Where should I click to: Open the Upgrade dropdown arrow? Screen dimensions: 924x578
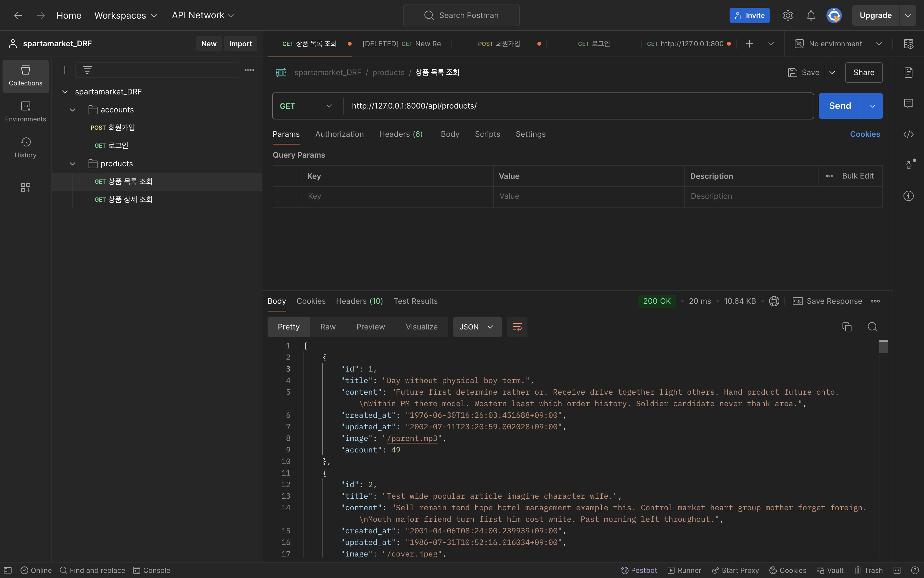[908, 15]
